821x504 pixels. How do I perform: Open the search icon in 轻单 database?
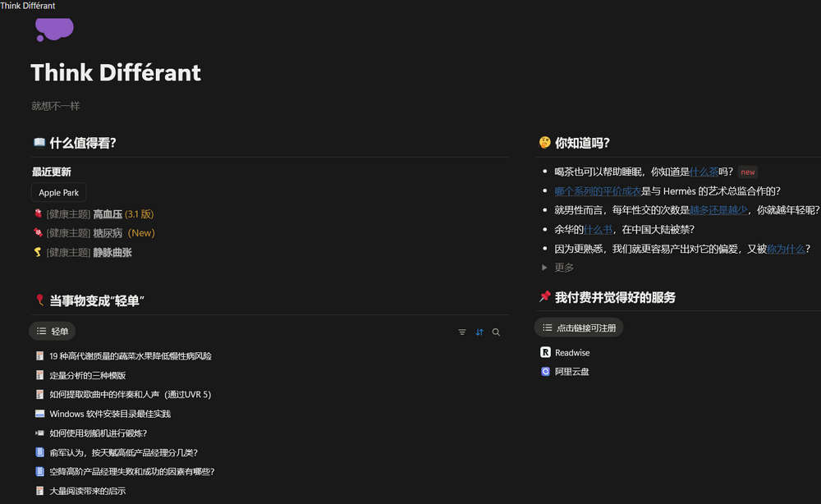coord(496,332)
